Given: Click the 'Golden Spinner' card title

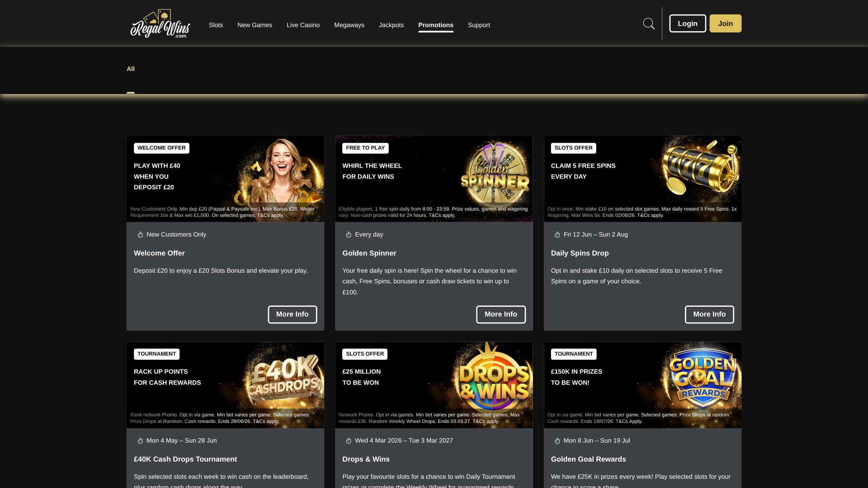Looking at the screenshot, I should pyautogui.click(x=369, y=253).
